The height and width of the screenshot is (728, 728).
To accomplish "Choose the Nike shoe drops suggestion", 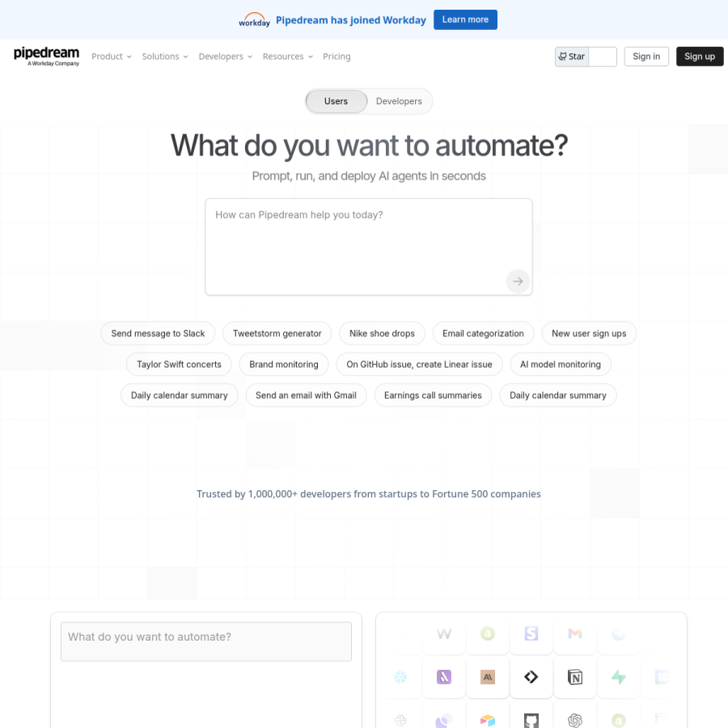I will 382,333.
